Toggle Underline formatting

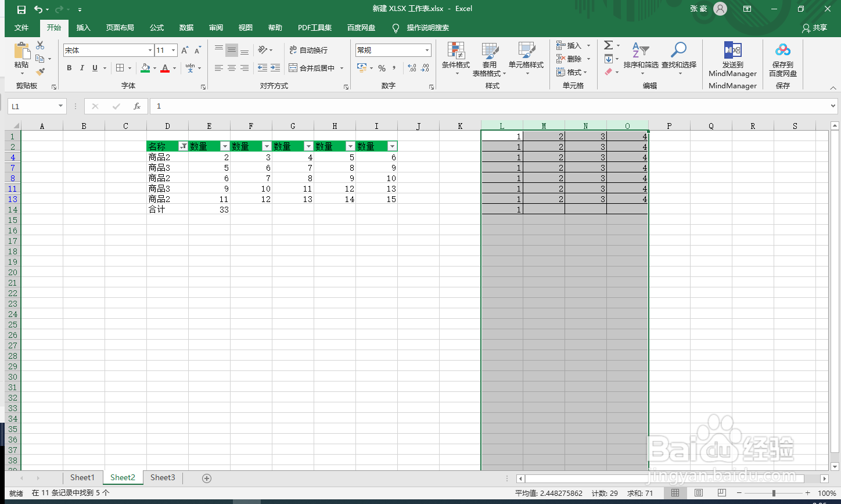95,68
